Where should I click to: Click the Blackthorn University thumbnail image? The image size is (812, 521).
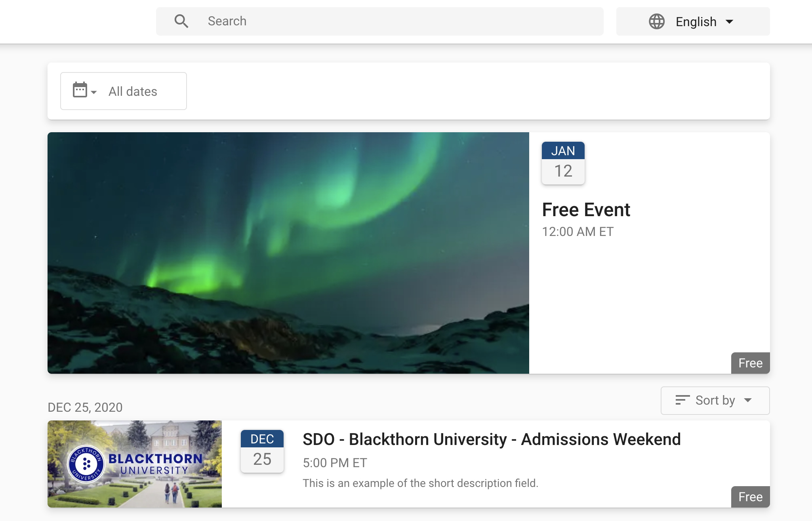point(134,464)
